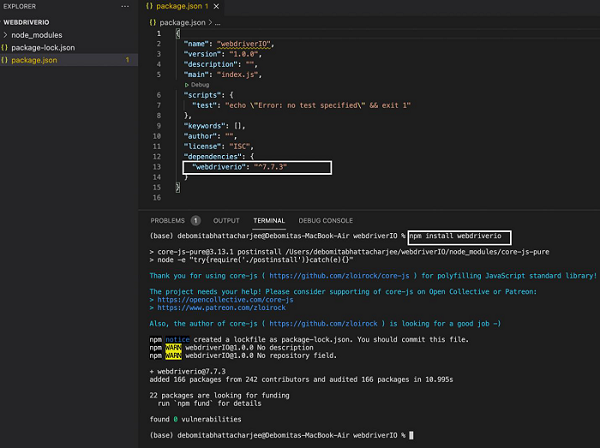Screen dimensions: 600x448
Task: Open package-lock.json from the Explorer
Action: [x=43, y=47]
